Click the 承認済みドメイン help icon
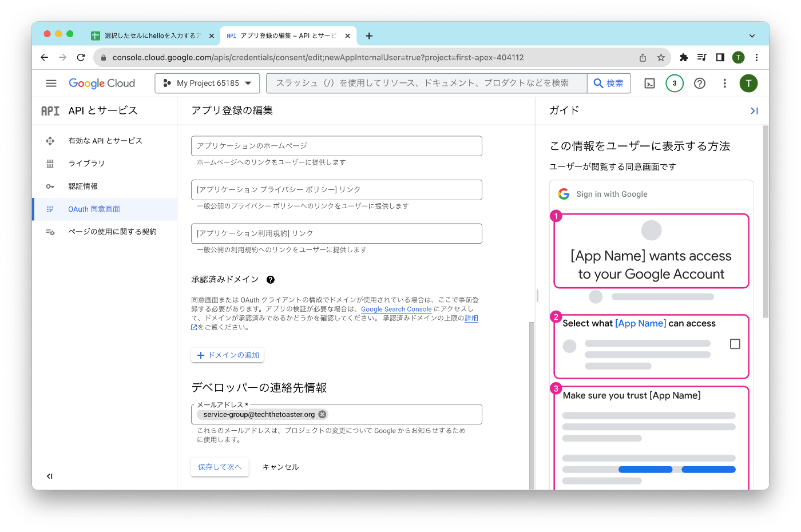Screen dimensions: 801x532 271,280
